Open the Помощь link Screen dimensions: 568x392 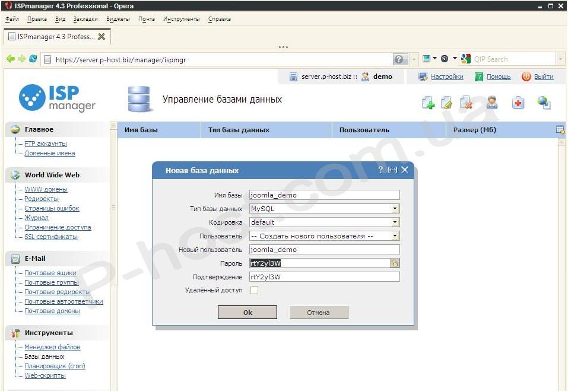coord(499,77)
